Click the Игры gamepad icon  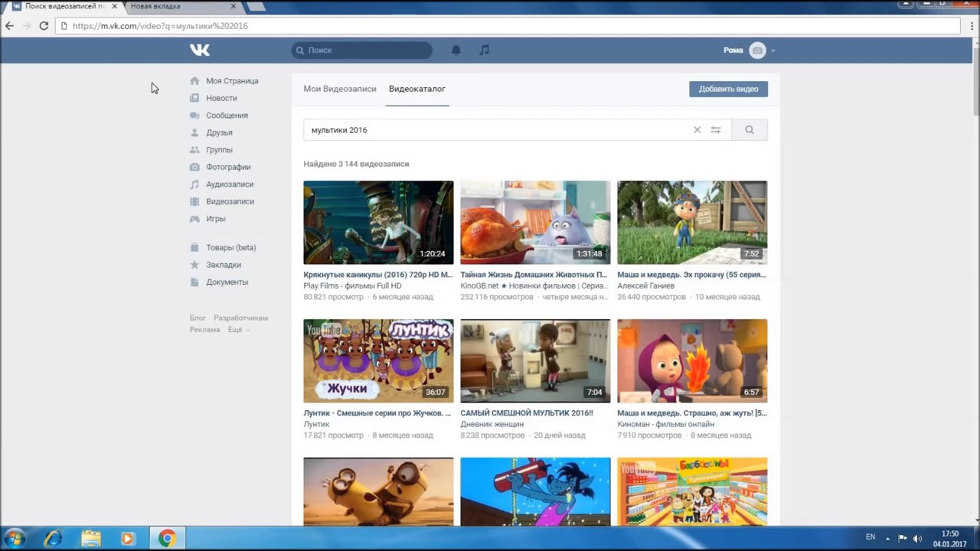(194, 219)
